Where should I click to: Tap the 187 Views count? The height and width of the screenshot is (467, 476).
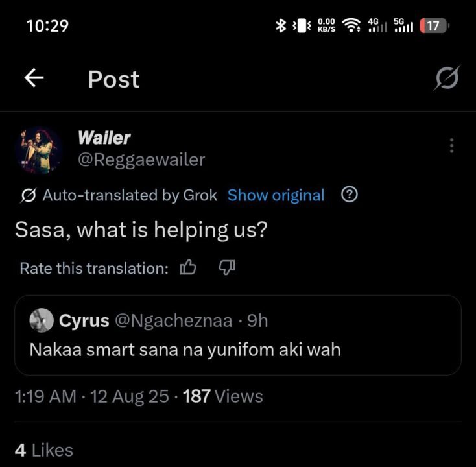coord(223,396)
